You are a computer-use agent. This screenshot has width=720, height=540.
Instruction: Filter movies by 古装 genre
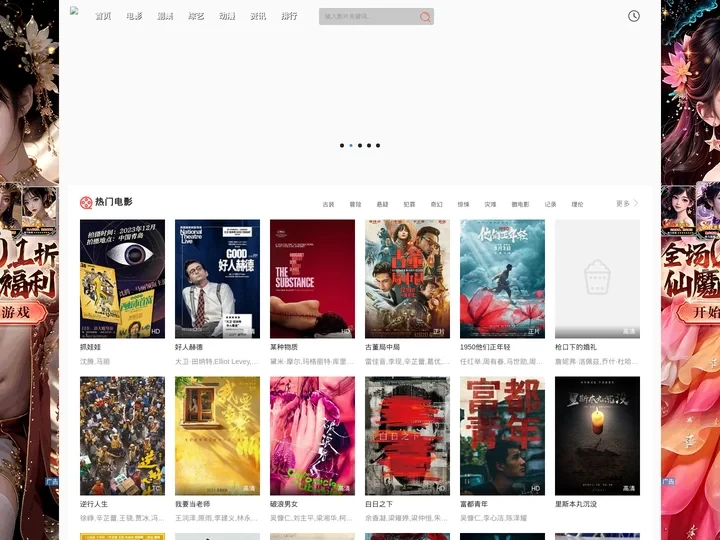point(328,204)
